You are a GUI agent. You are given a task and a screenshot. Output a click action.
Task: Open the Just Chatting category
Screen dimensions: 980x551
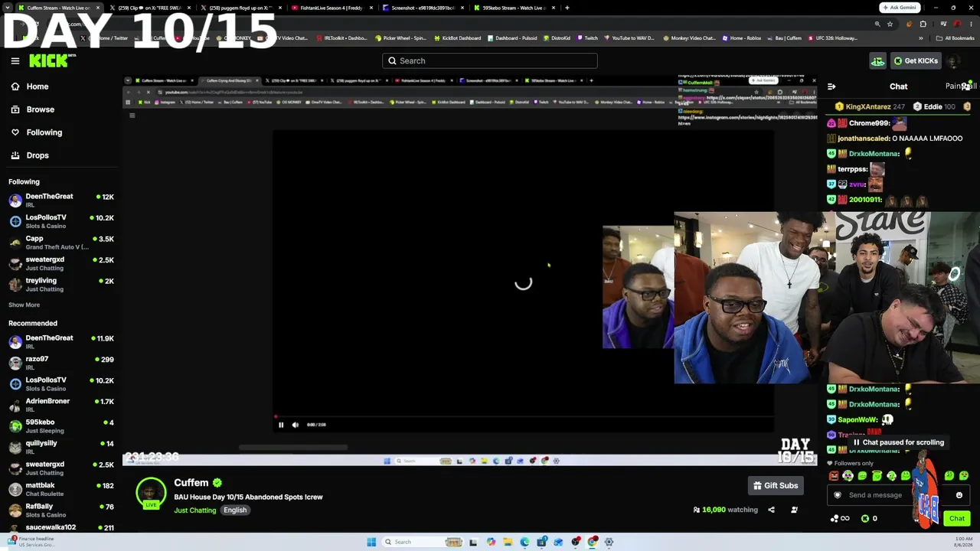[x=195, y=510]
